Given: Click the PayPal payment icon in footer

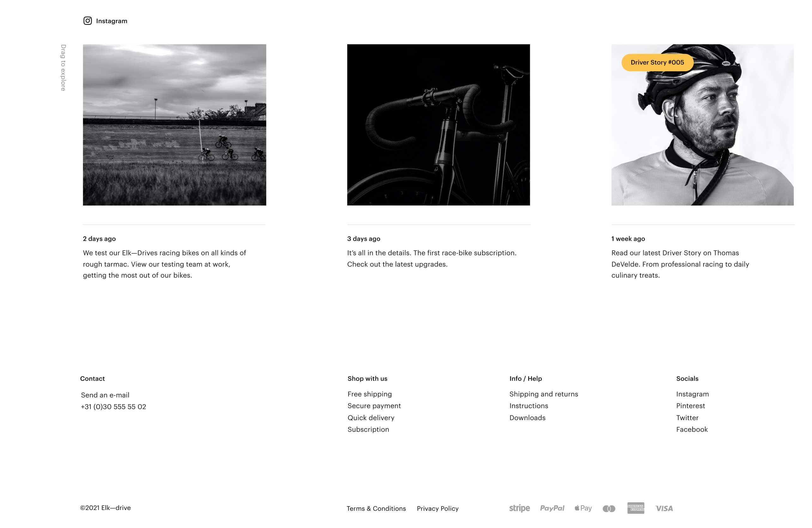Looking at the screenshot, I should click(550, 508).
